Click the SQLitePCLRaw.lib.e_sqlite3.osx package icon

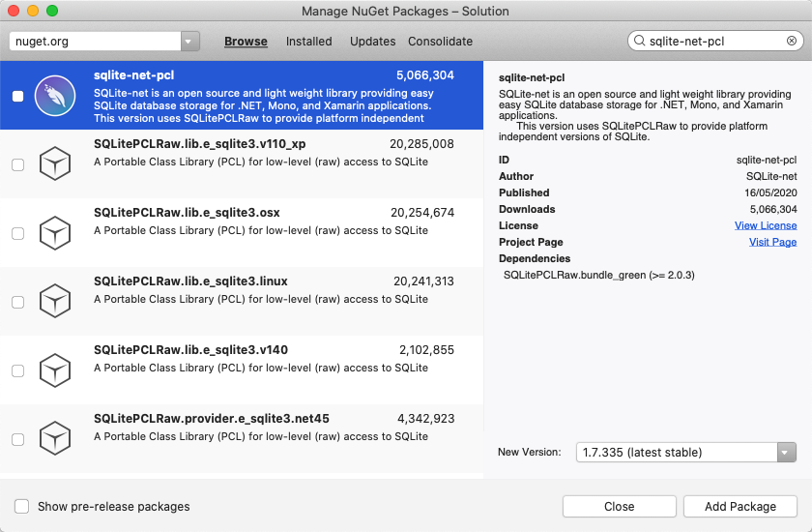[x=54, y=233]
